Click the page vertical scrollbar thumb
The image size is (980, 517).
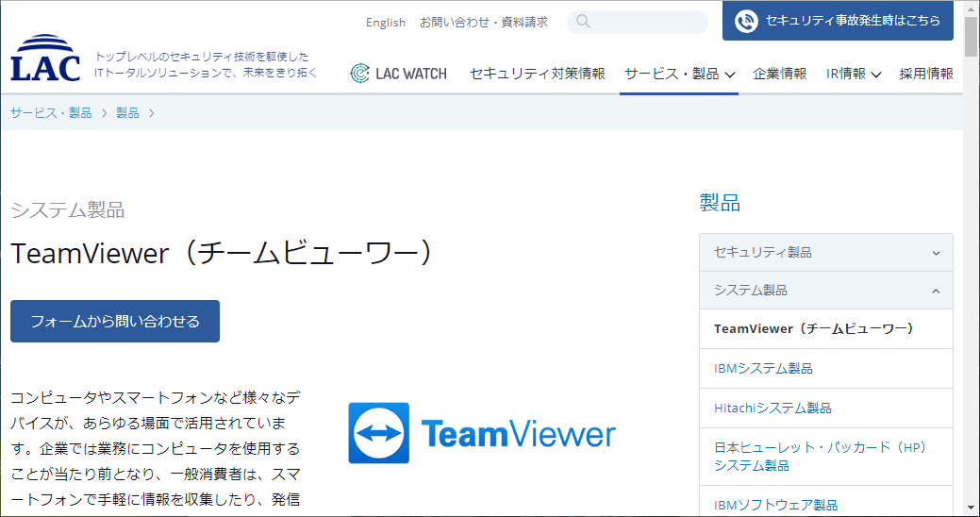(972, 36)
